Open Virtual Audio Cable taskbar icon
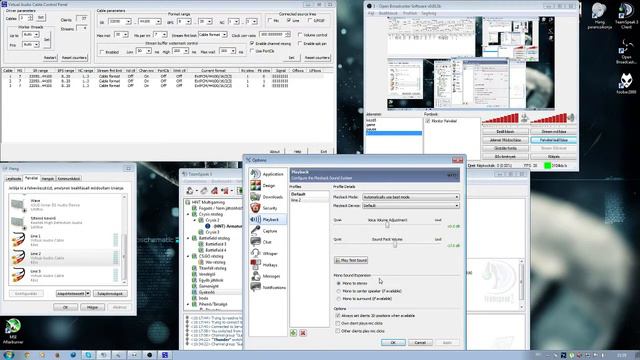This screenshot has width=640, height=360. 164,355
